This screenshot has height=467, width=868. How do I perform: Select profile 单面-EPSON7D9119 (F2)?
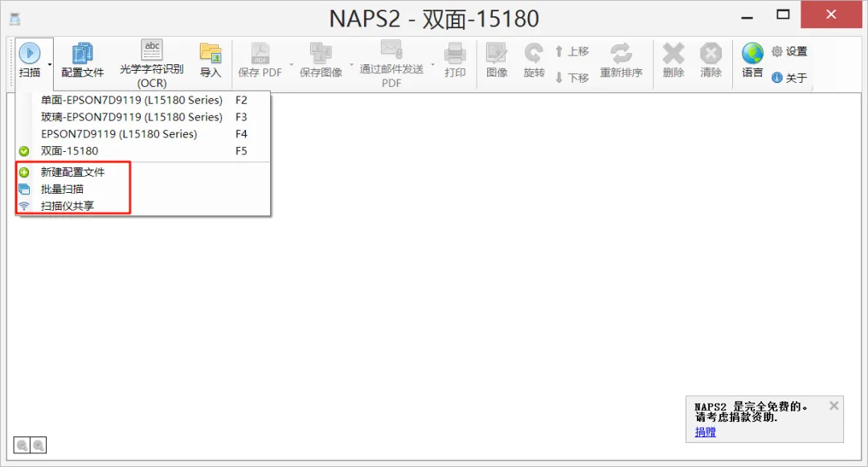click(143, 100)
